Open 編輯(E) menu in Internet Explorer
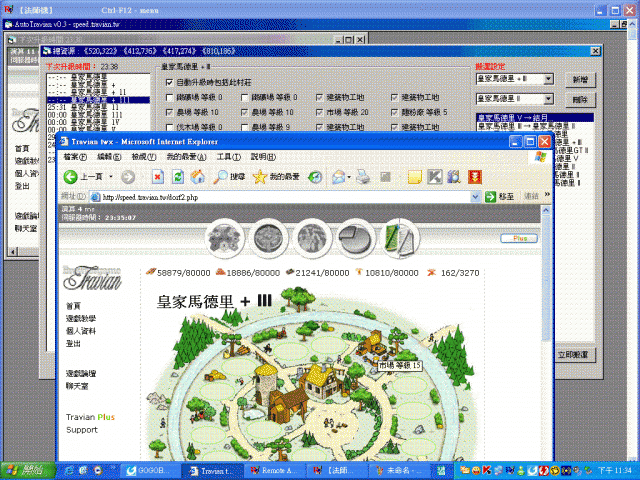The width and height of the screenshot is (640, 480). 109,157
